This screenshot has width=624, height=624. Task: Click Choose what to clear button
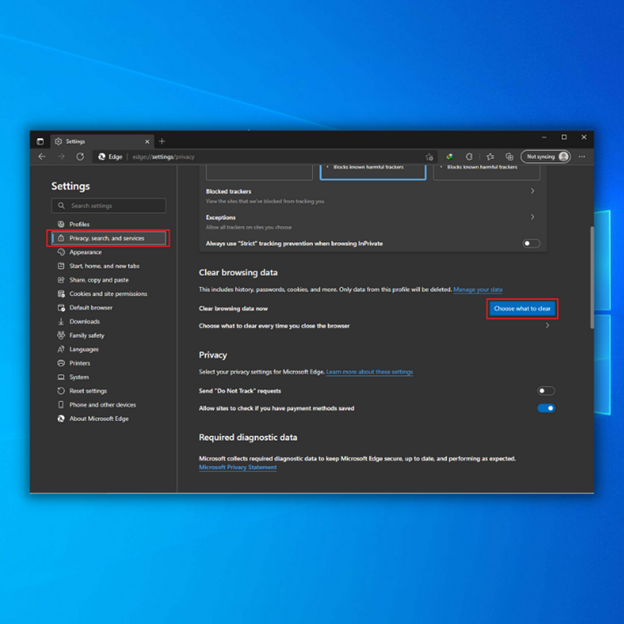click(522, 308)
